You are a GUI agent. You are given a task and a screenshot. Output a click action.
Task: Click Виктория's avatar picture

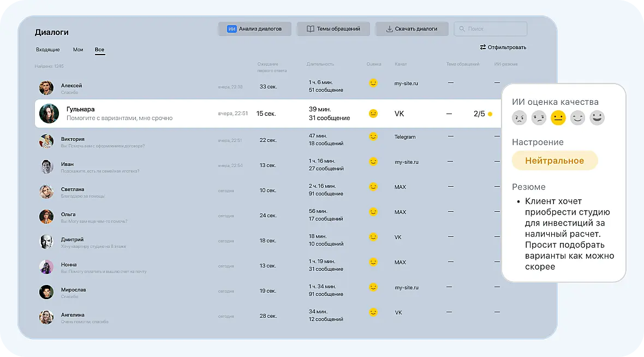[46, 141]
